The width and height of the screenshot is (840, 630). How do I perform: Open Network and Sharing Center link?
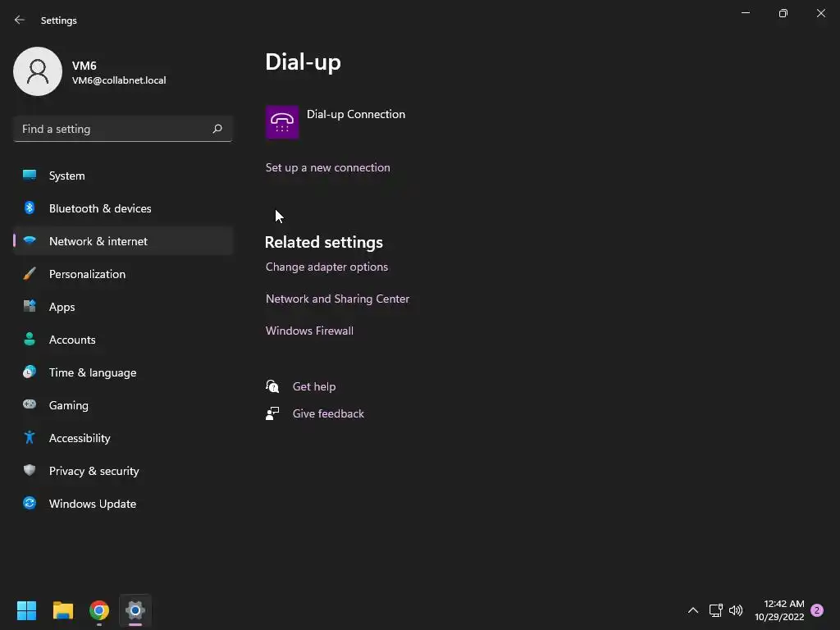337,299
